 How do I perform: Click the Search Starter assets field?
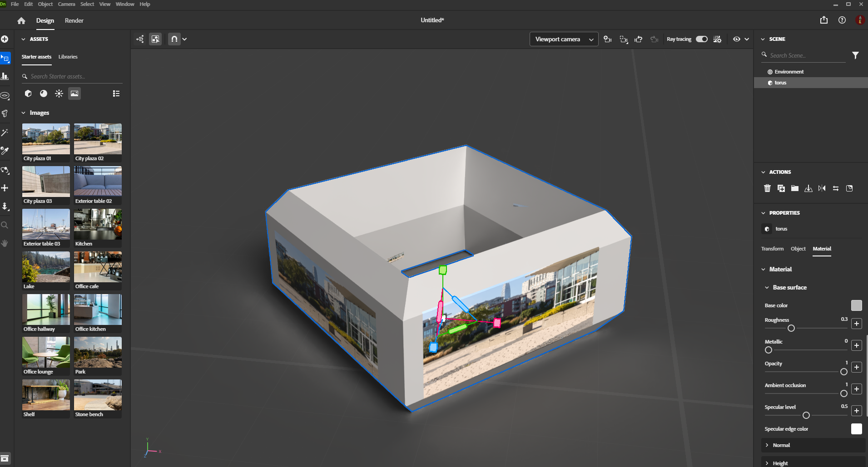tap(72, 77)
